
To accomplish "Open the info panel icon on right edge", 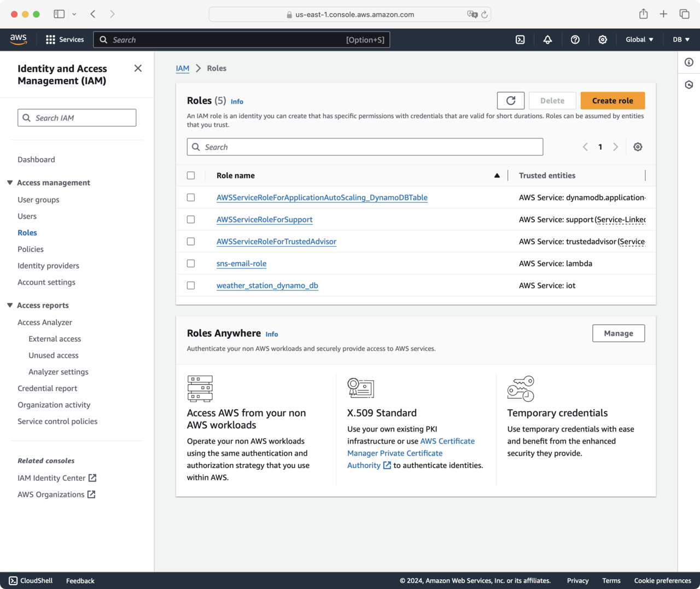I will tap(689, 62).
